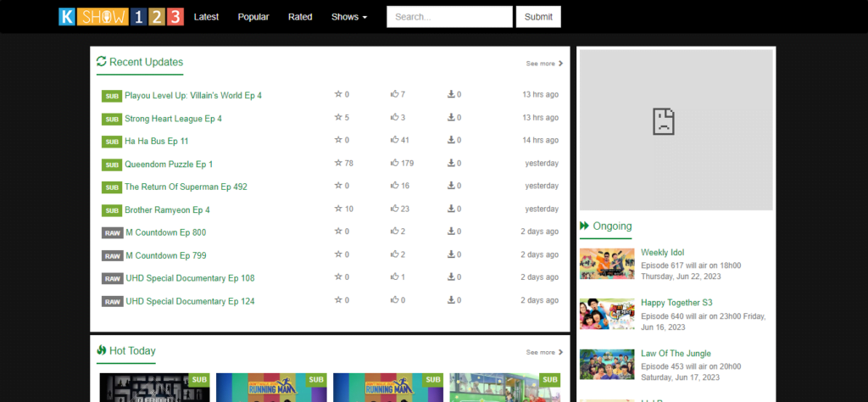Click the Recent Updates refresh icon

click(x=102, y=61)
